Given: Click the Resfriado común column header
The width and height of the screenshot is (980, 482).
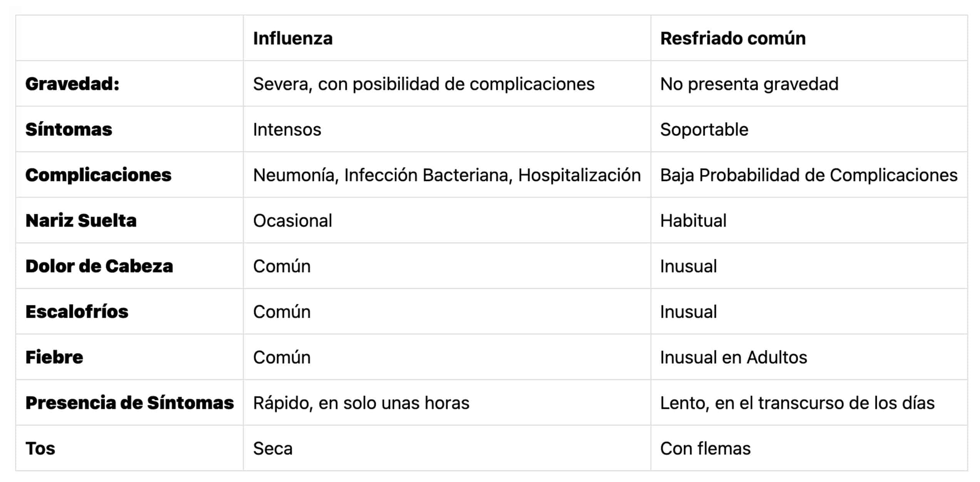Looking at the screenshot, I should click(732, 38).
